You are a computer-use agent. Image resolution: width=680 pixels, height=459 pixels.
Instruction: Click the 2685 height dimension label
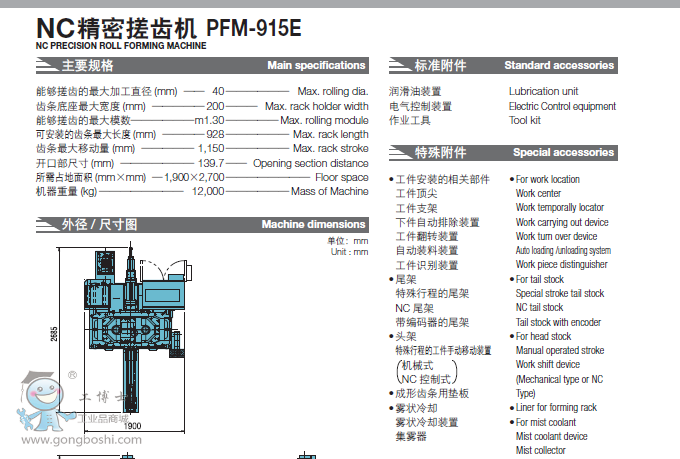click(54, 334)
